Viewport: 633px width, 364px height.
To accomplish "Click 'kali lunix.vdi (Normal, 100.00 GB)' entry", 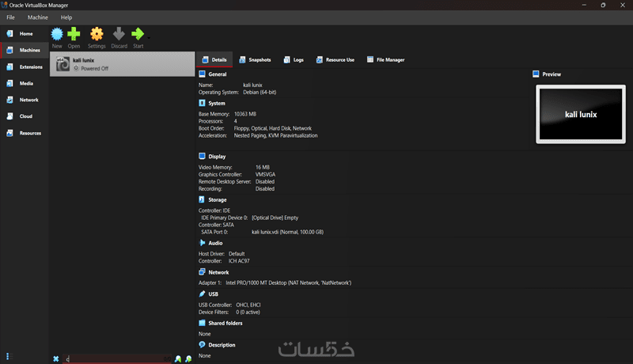I will [x=287, y=232].
